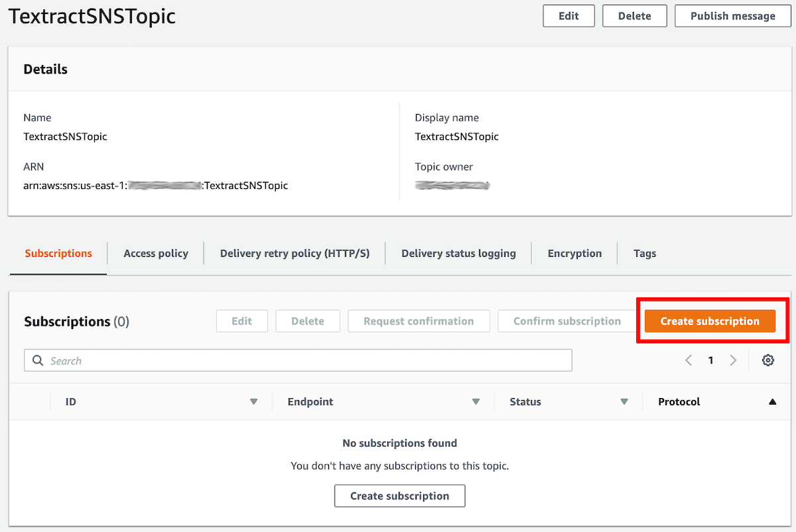
Task: Go to the next page arrow
Action: click(733, 360)
